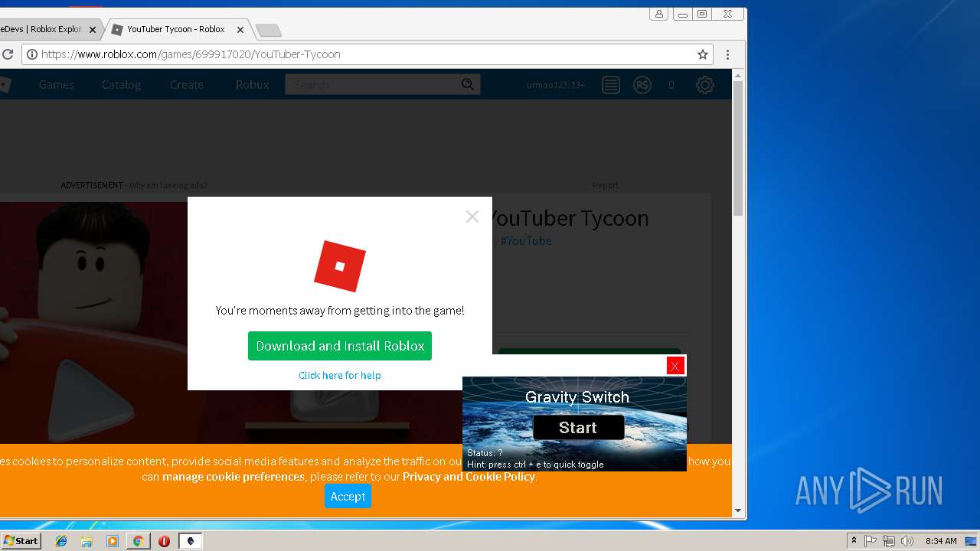980x551 pixels.
Task: Switch to the YouTuber Tycoon tab
Action: pyautogui.click(x=175, y=30)
